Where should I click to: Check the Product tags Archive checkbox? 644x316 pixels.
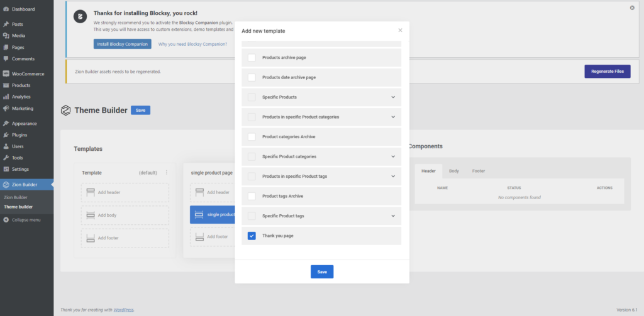(x=252, y=196)
